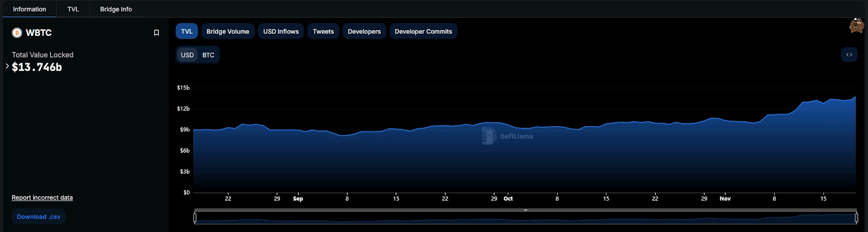Open the embed chart code icon
The height and width of the screenshot is (232, 868).
pyautogui.click(x=849, y=55)
